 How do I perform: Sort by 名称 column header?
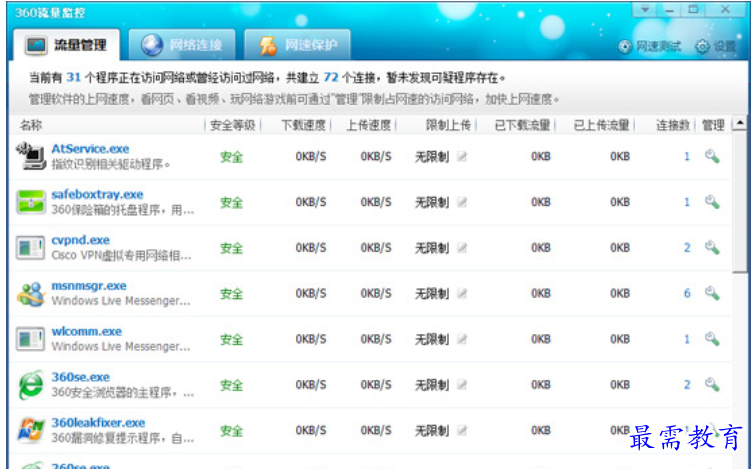pos(31,126)
